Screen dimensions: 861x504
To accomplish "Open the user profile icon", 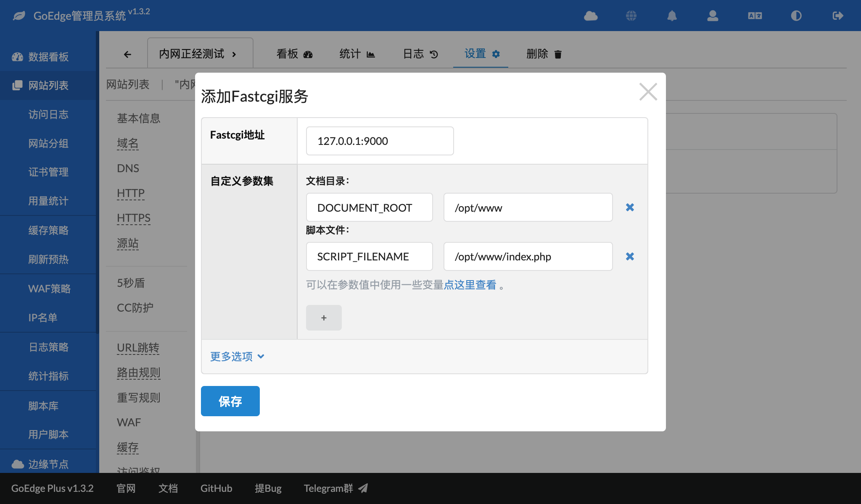I will [x=713, y=16].
